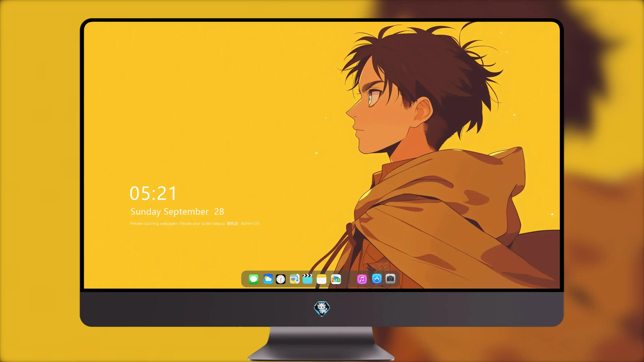Select the Sunday September date text
The width and height of the screenshot is (644, 362).
click(170, 212)
